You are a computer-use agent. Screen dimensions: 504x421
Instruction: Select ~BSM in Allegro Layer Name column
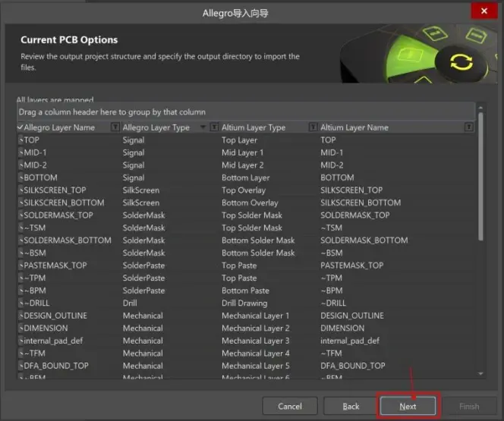pyautogui.click(x=35, y=253)
